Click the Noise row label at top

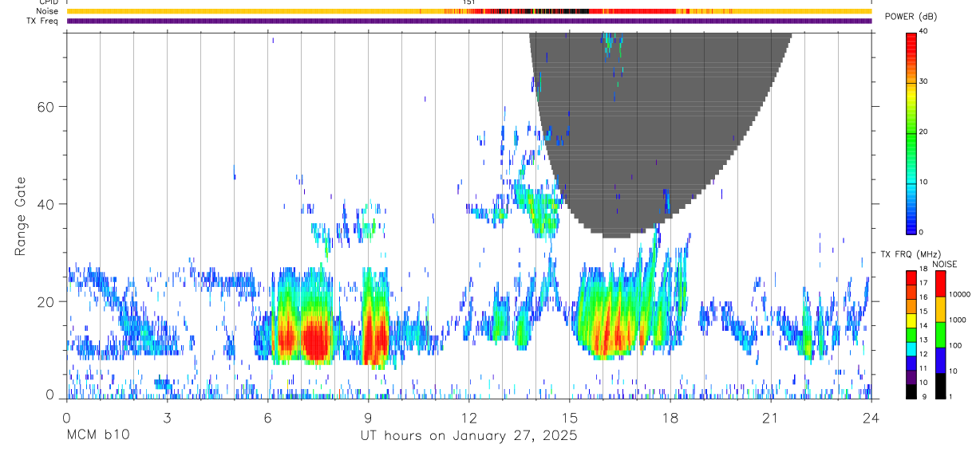point(47,11)
